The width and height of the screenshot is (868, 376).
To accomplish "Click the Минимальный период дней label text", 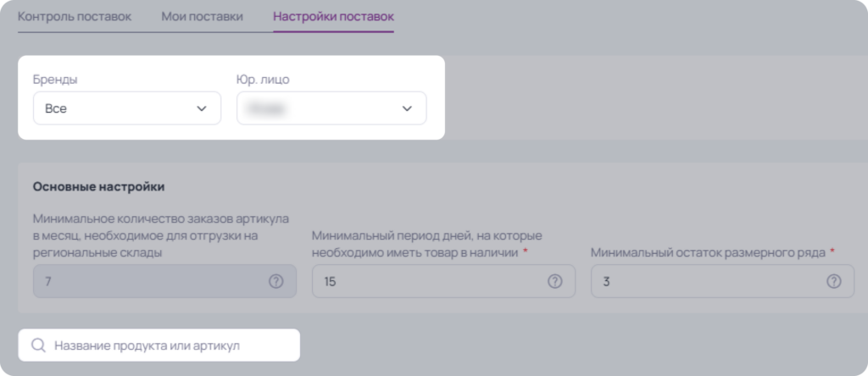I will (427, 244).
